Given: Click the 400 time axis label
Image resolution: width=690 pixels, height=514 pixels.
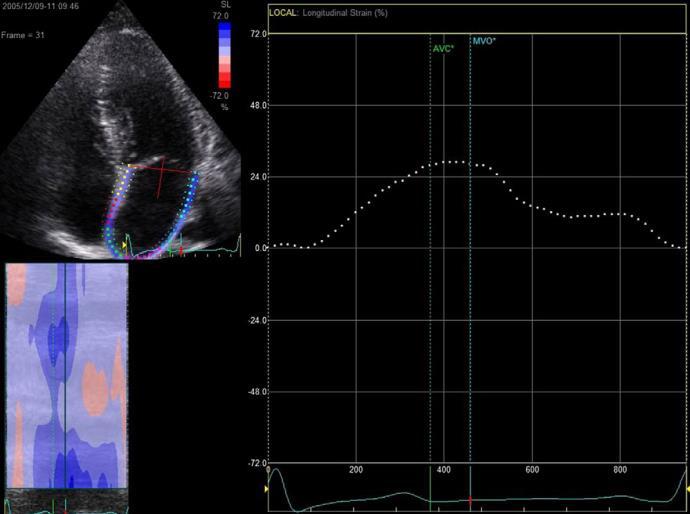Looking at the screenshot, I should [x=444, y=470].
